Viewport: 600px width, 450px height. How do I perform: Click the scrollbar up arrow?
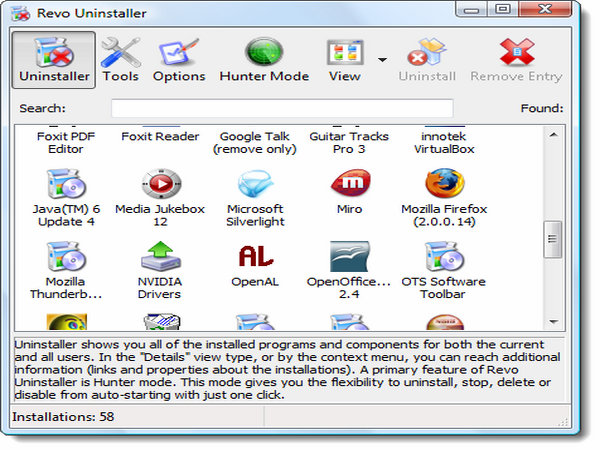[x=552, y=132]
